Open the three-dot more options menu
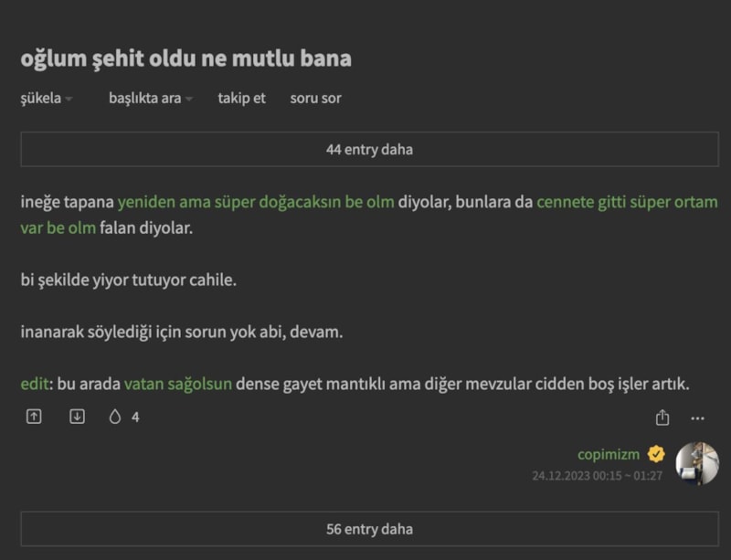The height and width of the screenshot is (560, 731). click(x=698, y=417)
